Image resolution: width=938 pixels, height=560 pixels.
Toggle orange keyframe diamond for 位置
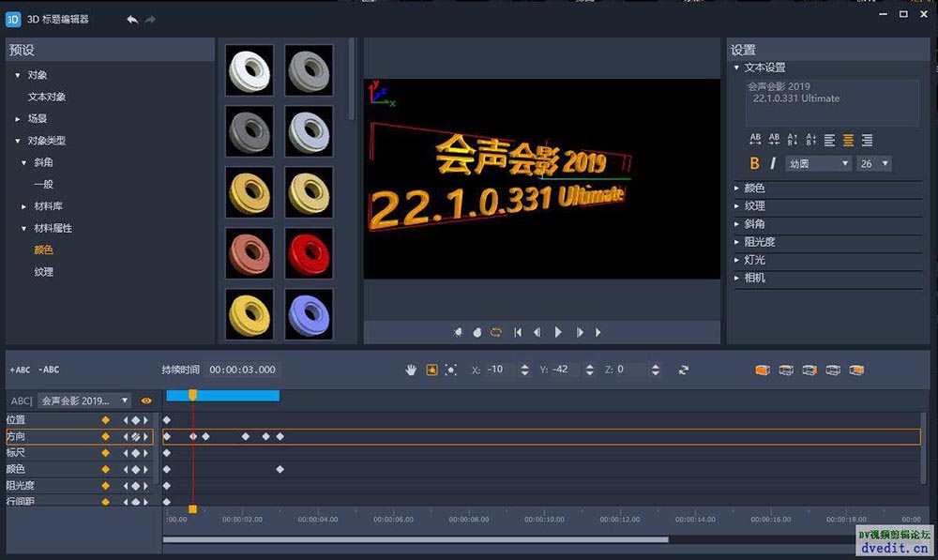[x=106, y=420]
